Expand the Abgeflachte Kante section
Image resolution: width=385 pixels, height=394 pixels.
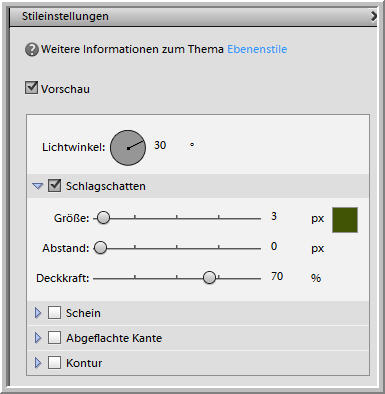(38, 338)
